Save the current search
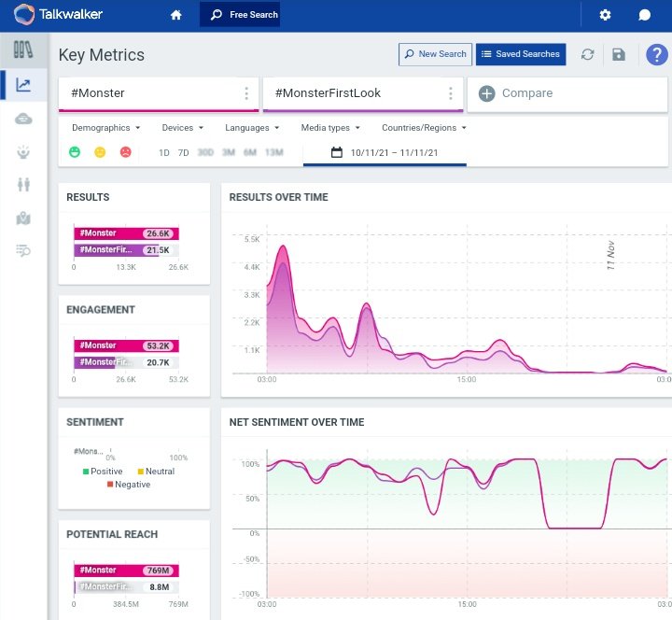 (619, 54)
